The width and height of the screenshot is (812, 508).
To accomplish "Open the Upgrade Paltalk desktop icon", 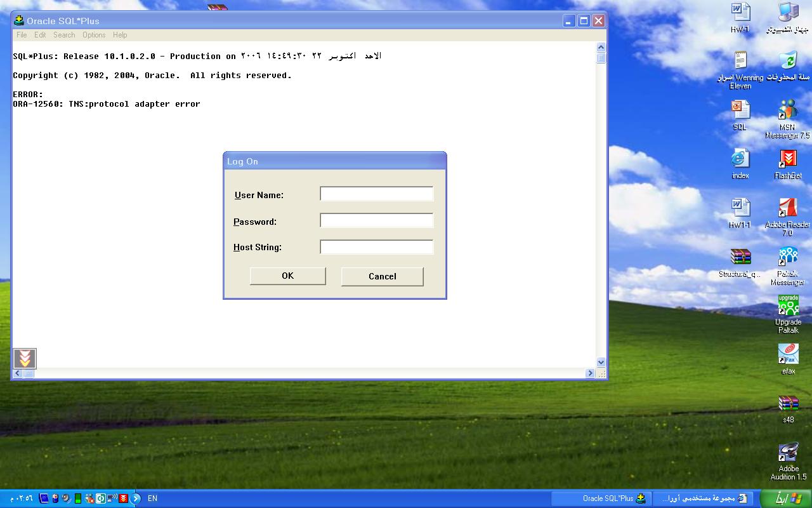I will [788, 305].
